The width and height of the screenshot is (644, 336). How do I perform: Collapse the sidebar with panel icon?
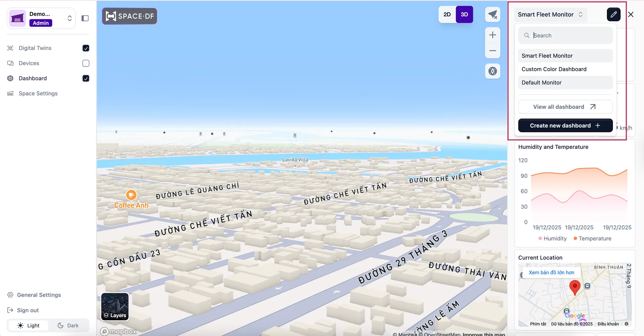pyautogui.click(x=85, y=18)
